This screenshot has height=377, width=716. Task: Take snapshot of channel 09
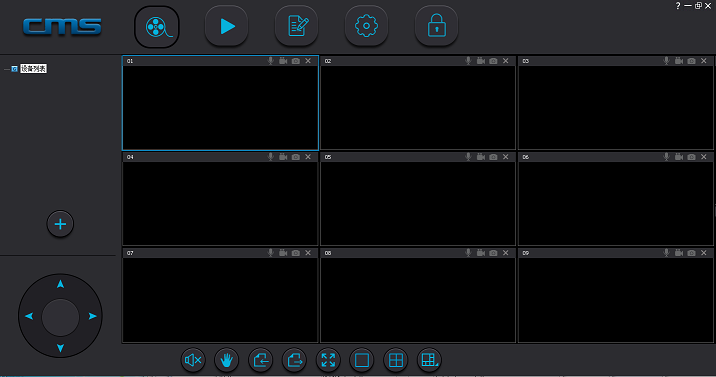point(691,252)
